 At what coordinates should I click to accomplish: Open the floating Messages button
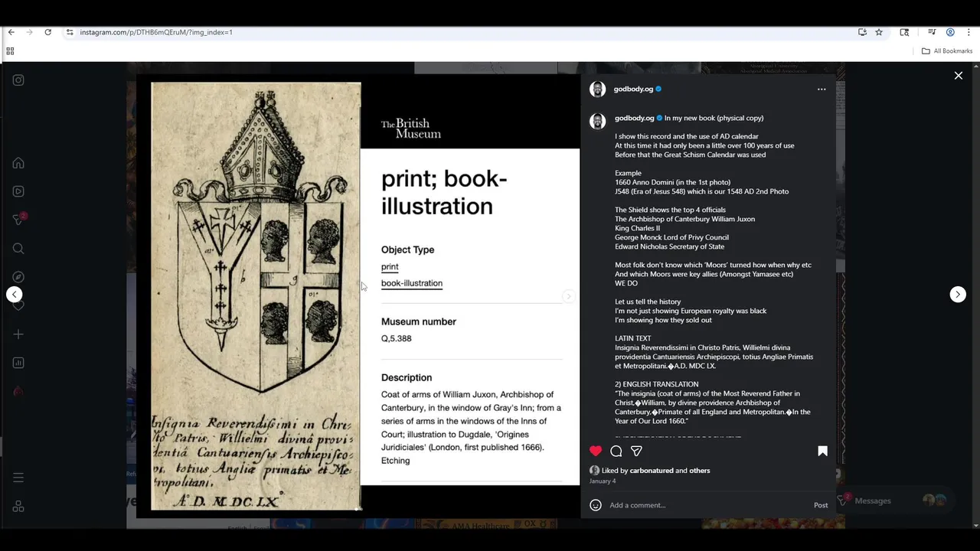(x=896, y=500)
